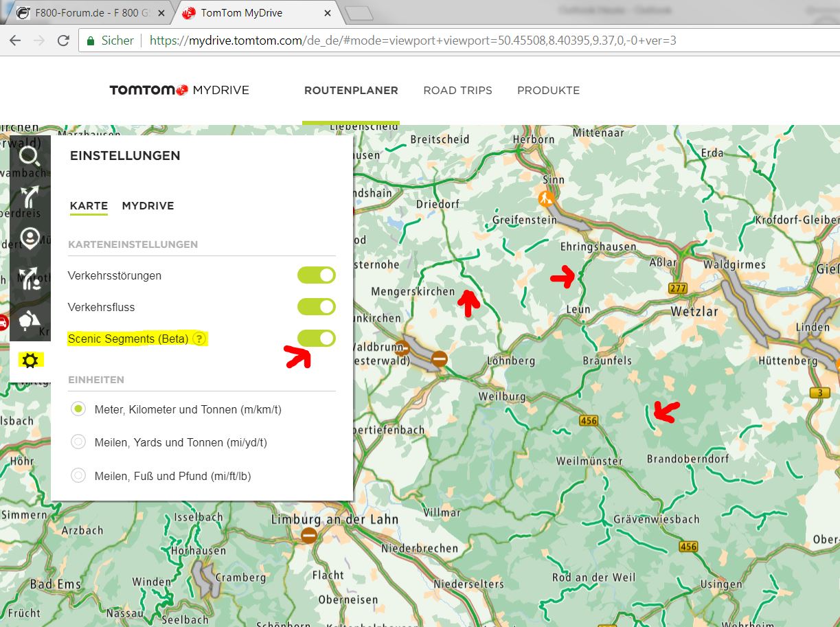This screenshot has width=840, height=627.
Task: Click the scenic tree and mountain icon
Action: pyautogui.click(x=30, y=319)
